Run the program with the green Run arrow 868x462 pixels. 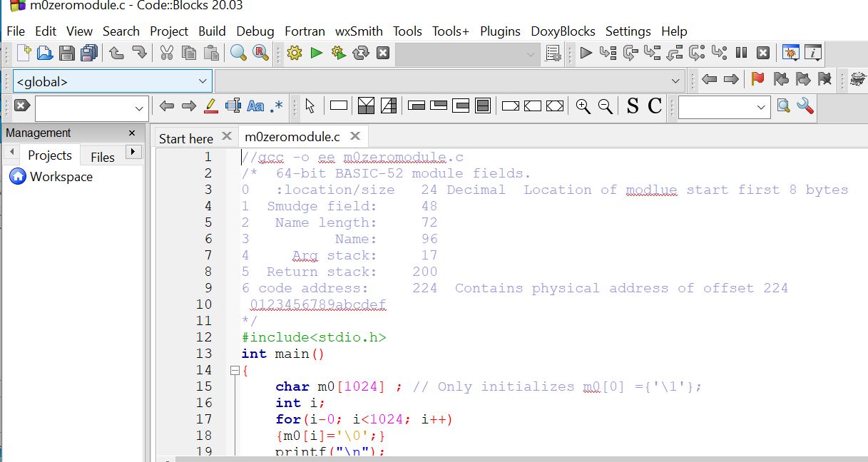[317, 53]
